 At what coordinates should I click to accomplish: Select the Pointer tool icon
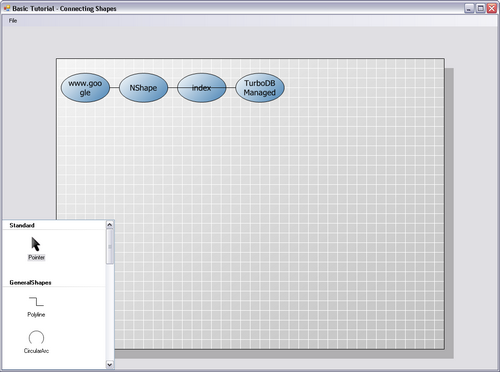pyautogui.click(x=36, y=244)
